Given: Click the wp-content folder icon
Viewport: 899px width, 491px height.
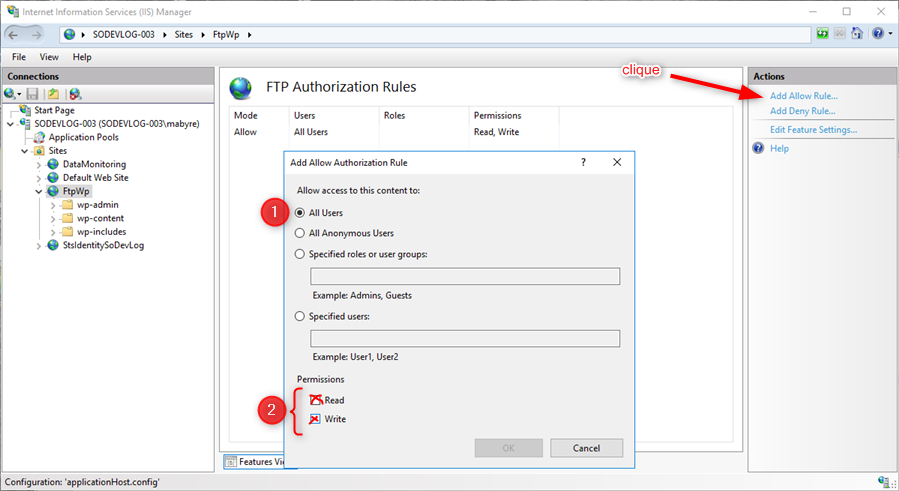Looking at the screenshot, I should coord(68,219).
